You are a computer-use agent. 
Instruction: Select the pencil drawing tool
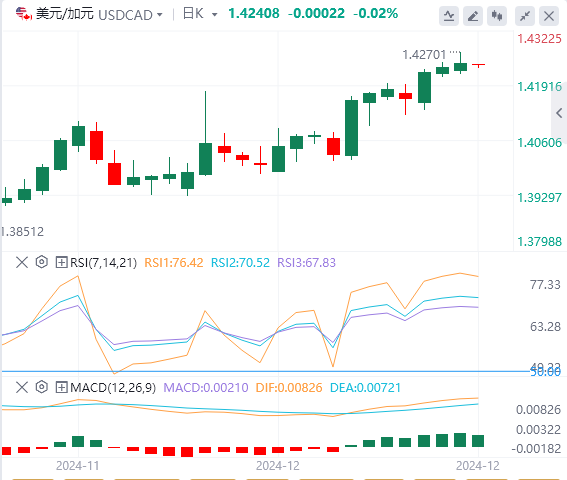(x=473, y=16)
